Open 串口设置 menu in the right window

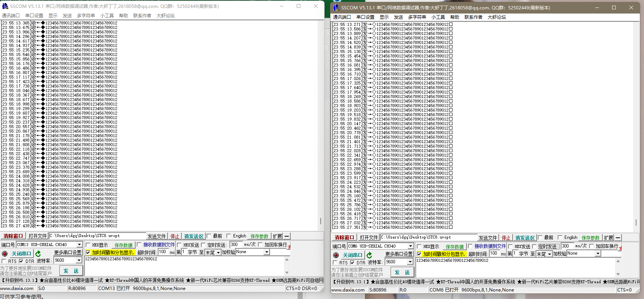click(x=365, y=17)
